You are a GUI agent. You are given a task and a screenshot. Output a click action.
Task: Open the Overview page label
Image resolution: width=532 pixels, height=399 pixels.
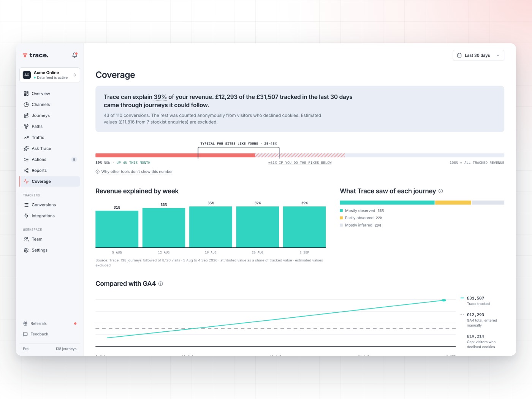41,93
